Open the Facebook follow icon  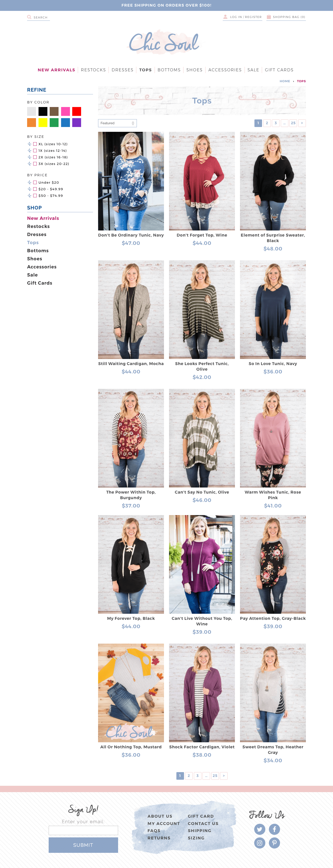[x=274, y=829]
